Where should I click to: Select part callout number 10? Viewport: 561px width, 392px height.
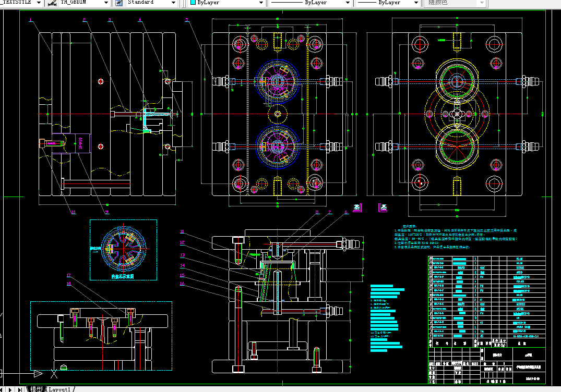point(74,212)
